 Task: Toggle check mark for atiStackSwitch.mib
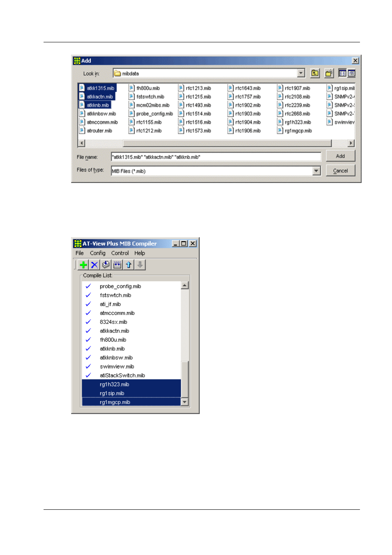pos(88,375)
